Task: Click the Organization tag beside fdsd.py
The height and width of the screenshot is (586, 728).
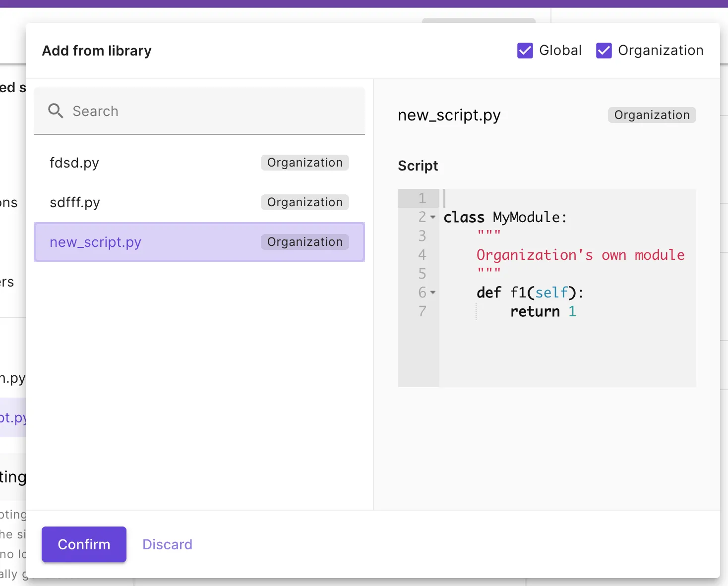Action: 305,163
